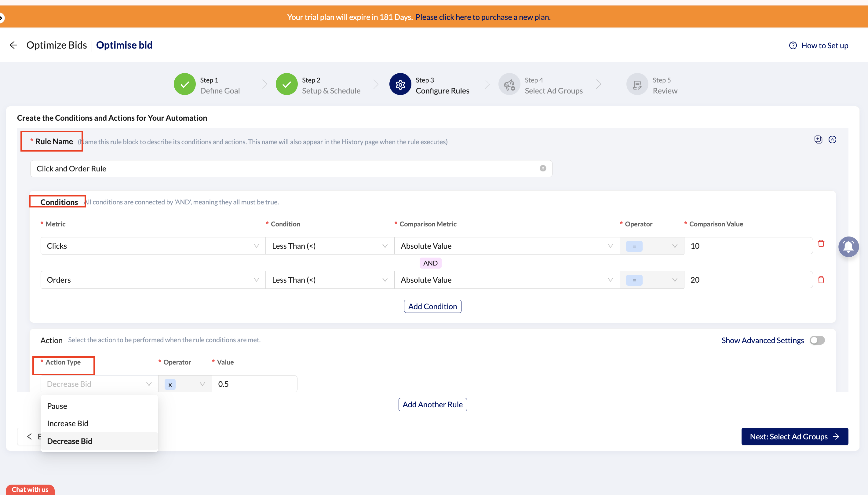Collapse the rule block with the chevron circle
This screenshot has height=495, width=868.
[832, 139]
